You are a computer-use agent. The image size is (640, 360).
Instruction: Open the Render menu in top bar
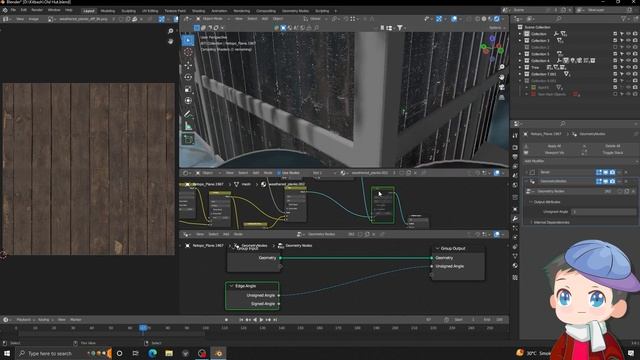coord(37,10)
